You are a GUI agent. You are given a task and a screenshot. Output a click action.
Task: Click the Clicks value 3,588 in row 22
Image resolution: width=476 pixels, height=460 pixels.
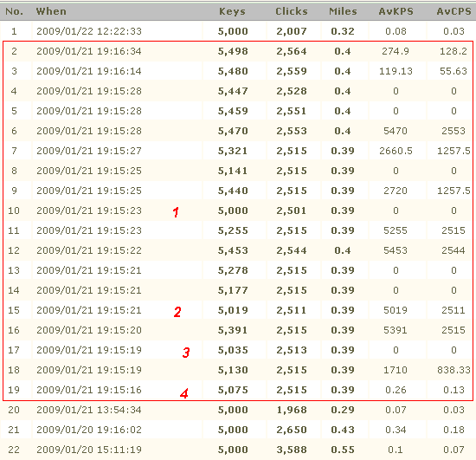[x=292, y=450]
